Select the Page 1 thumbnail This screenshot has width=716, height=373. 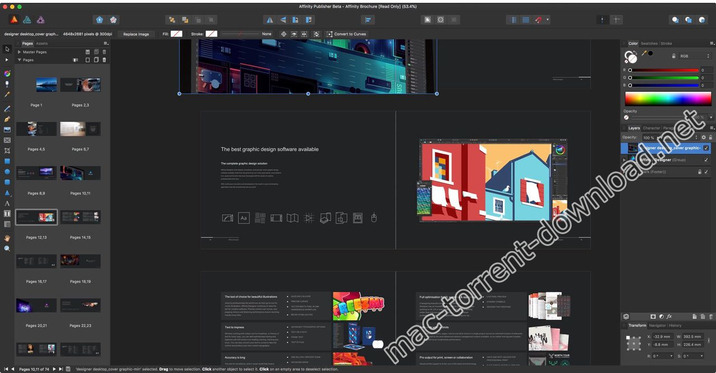point(47,85)
